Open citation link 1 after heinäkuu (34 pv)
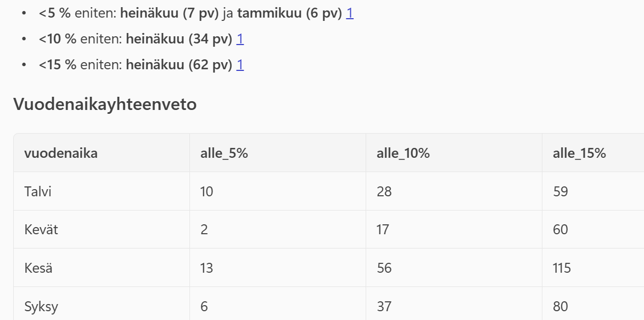 click(x=240, y=39)
